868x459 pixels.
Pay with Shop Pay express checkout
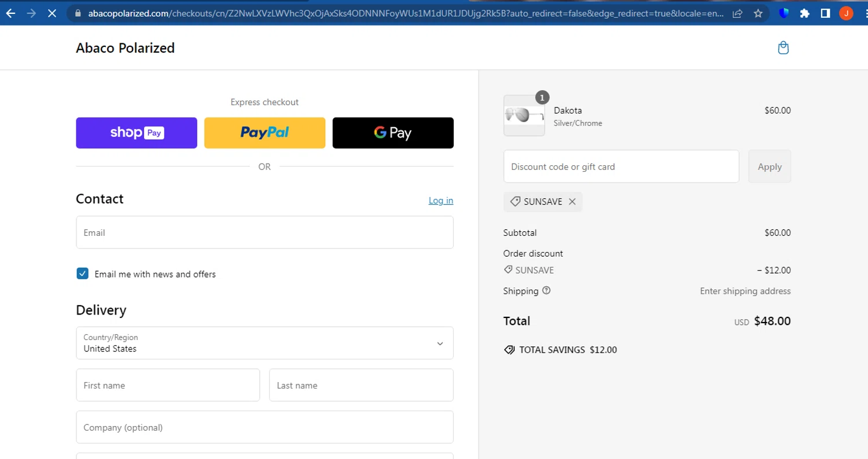click(137, 133)
